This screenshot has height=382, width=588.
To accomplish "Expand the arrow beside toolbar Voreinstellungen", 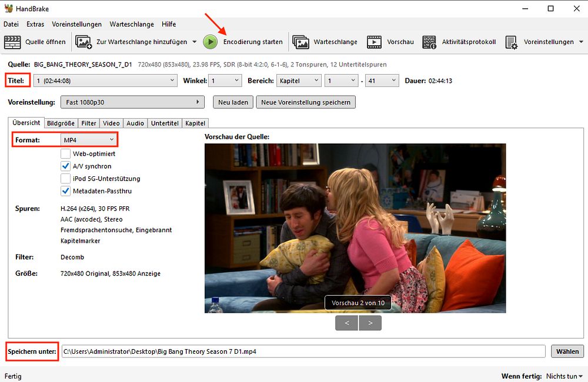I will click(582, 42).
